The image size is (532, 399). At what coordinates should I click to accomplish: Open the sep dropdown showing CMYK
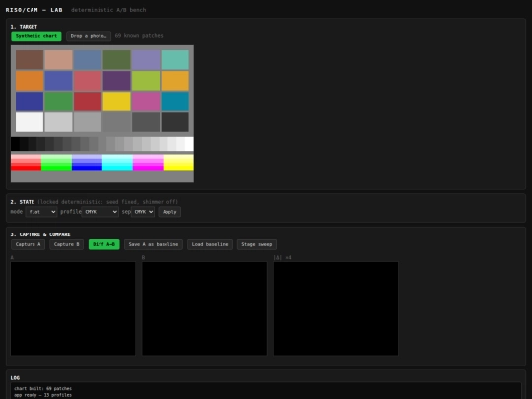point(143,212)
